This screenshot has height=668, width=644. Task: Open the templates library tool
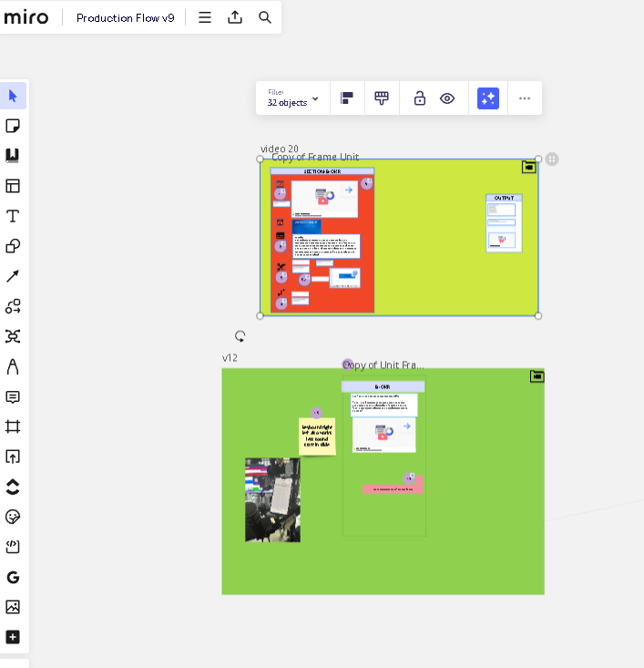pyautogui.click(x=13, y=156)
